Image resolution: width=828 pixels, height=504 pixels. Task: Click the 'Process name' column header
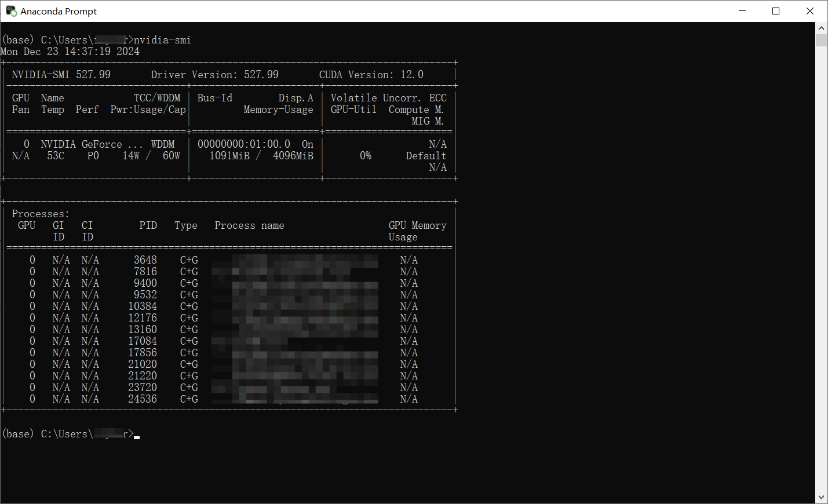[x=250, y=225]
